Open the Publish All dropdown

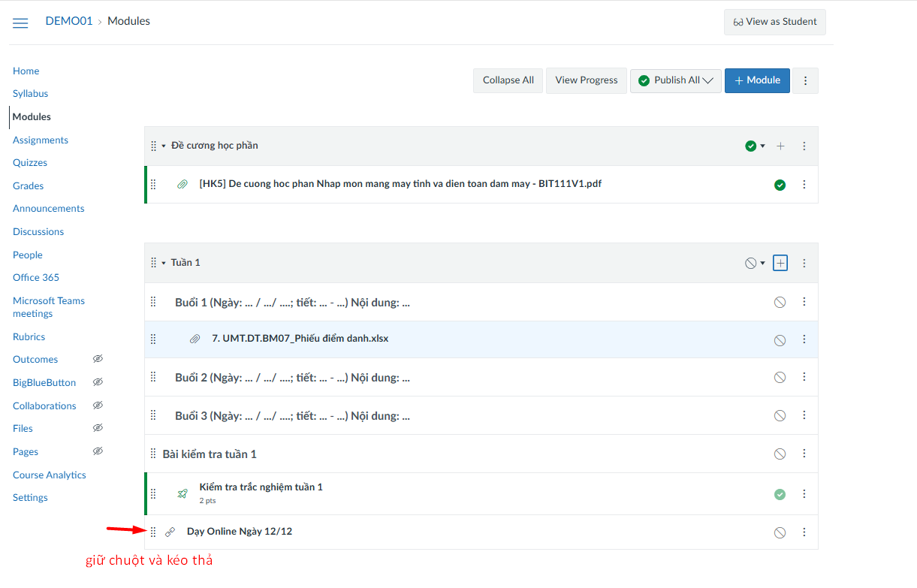click(676, 80)
